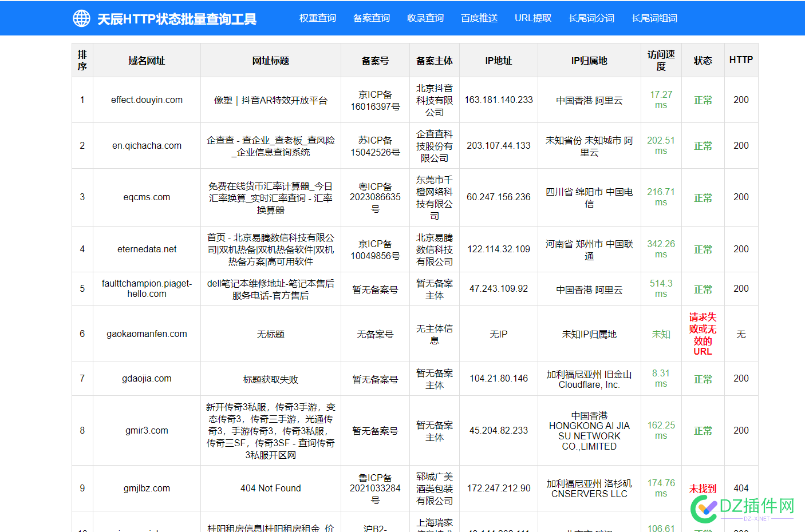Click IP address 45.204.82.233
The height and width of the screenshot is (532, 805).
tap(499, 430)
